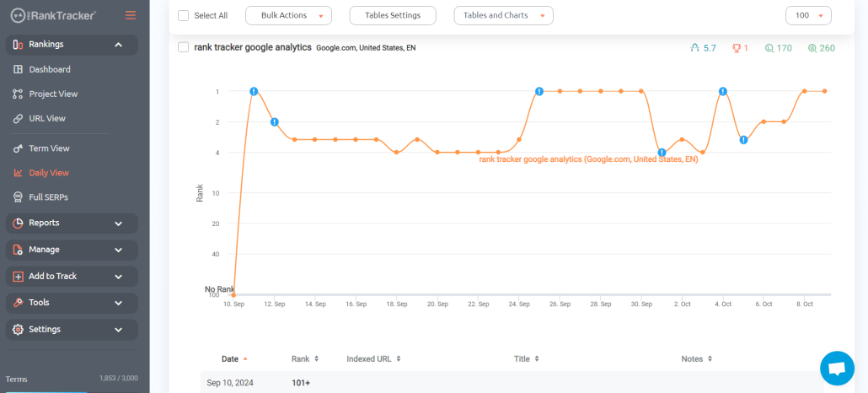Screen dimensions: 868x393
Task: Click Google.com, United States, EN label
Action: pyautogui.click(x=366, y=48)
